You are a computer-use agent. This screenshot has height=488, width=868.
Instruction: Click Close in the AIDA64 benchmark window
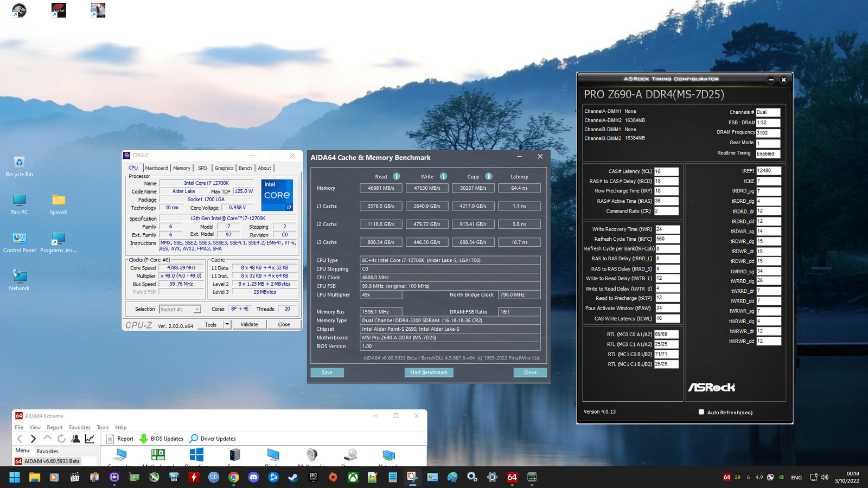tap(530, 373)
